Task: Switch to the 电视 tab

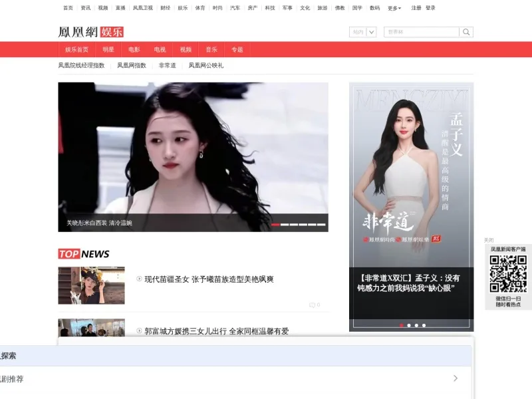Action: (x=160, y=49)
